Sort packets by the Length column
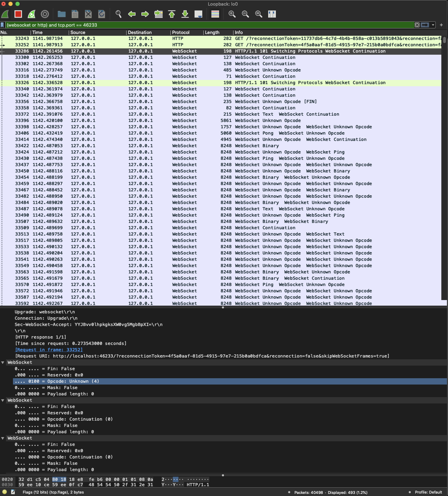Image resolution: width=448 pixels, height=496 pixels. (212, 32)
